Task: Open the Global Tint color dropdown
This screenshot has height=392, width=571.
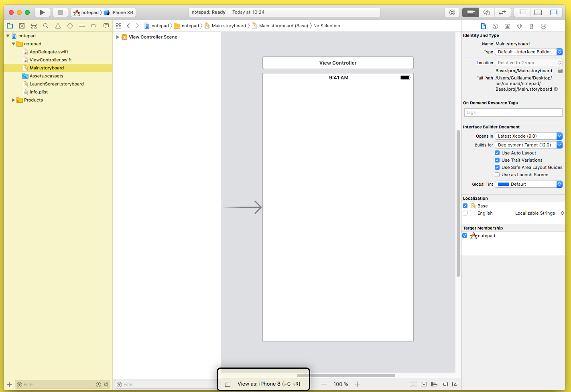Action: pos(528,184)
